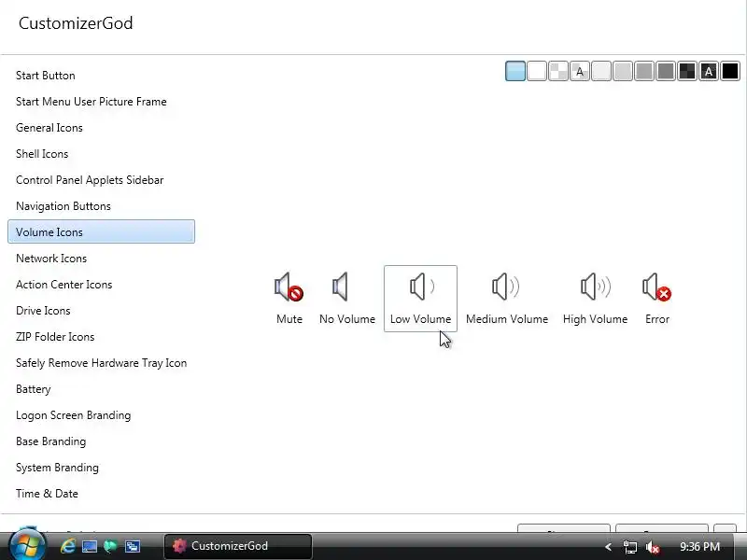Open the network tray icon
Viewport: 747px width, 560px height.
click(x=629, y=547)
